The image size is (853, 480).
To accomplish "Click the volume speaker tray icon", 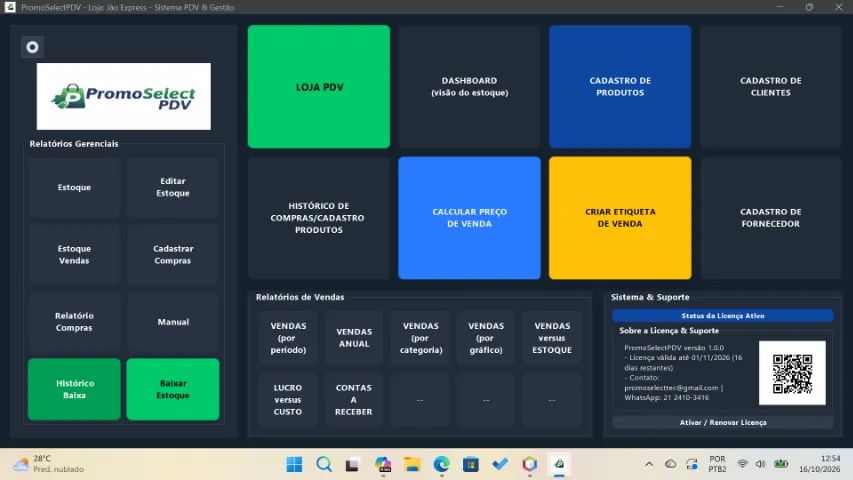I will pos(761,464).
